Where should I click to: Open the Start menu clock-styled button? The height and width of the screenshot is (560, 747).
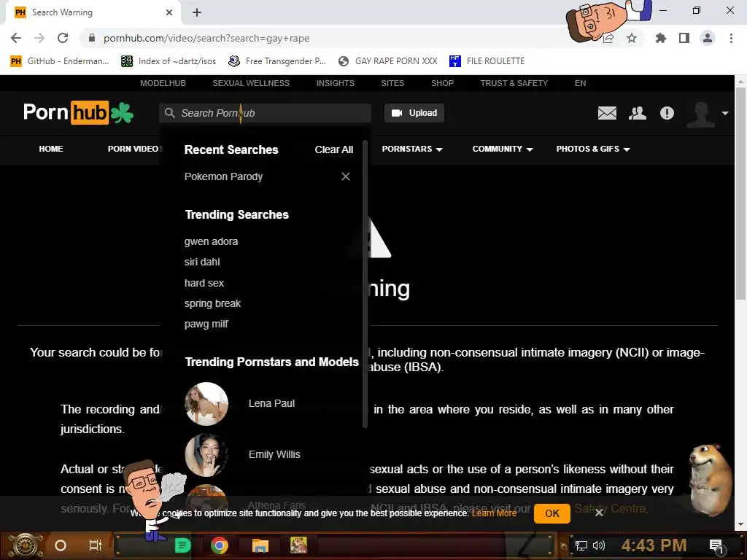pyautogui.click(x=24, y=545)
